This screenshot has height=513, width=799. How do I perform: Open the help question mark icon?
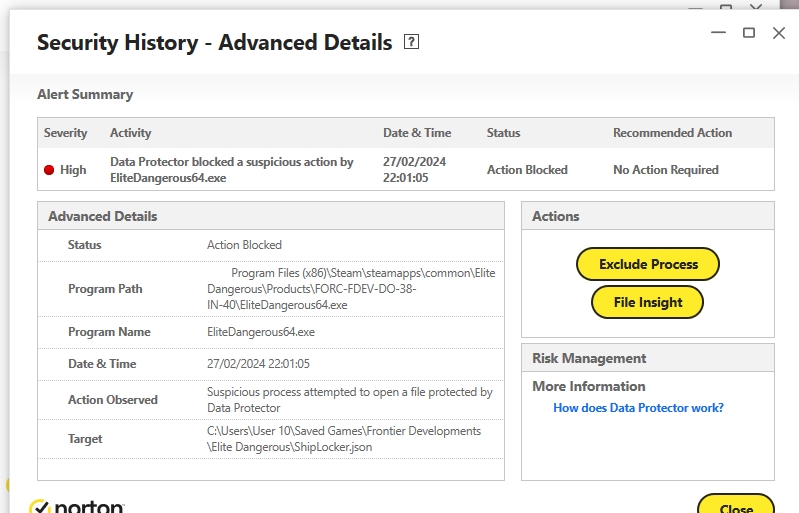(411, 42)
